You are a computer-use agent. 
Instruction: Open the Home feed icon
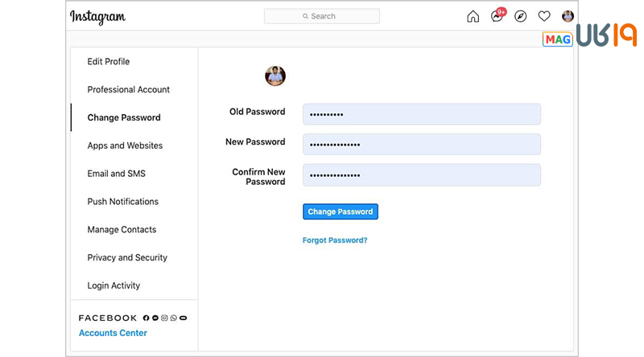(473, 16)
